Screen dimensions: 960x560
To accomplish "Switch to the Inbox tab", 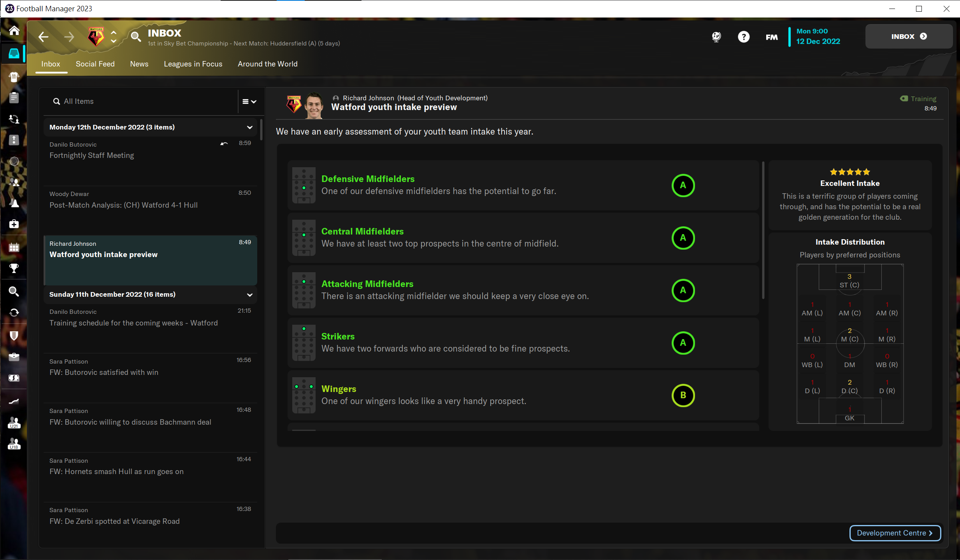I will point(51,64).
